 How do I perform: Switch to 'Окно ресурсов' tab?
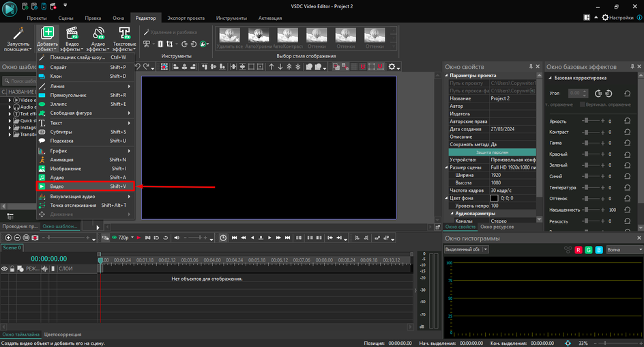(497, 227)
